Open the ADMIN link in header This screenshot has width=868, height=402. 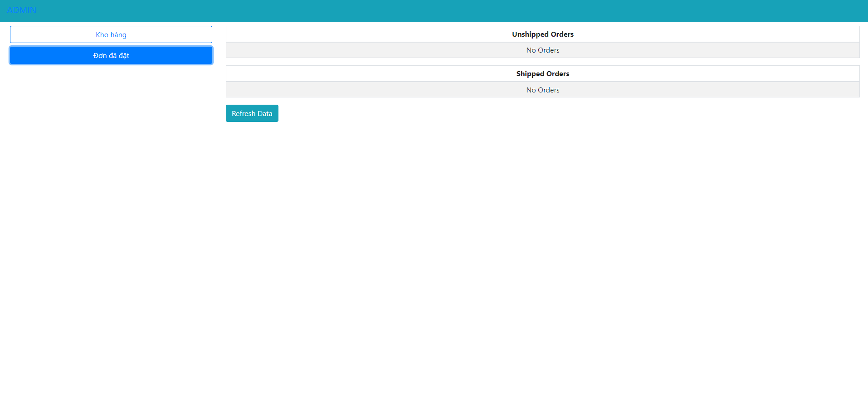pos(22,10)
